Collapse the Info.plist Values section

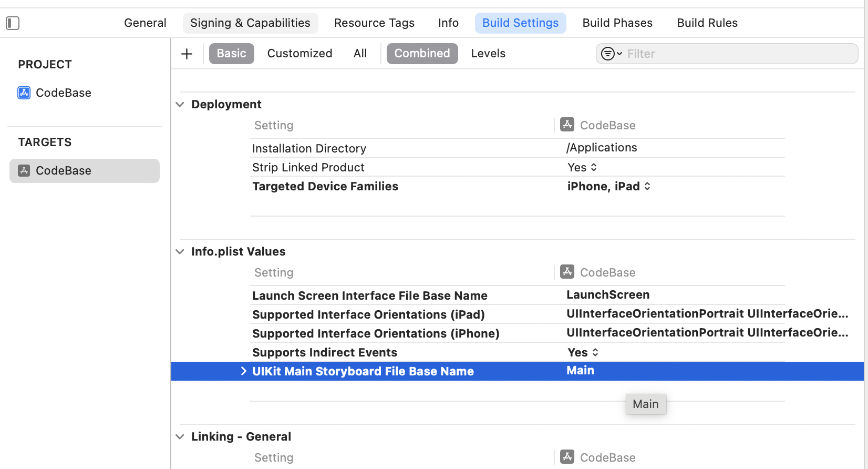180,252
